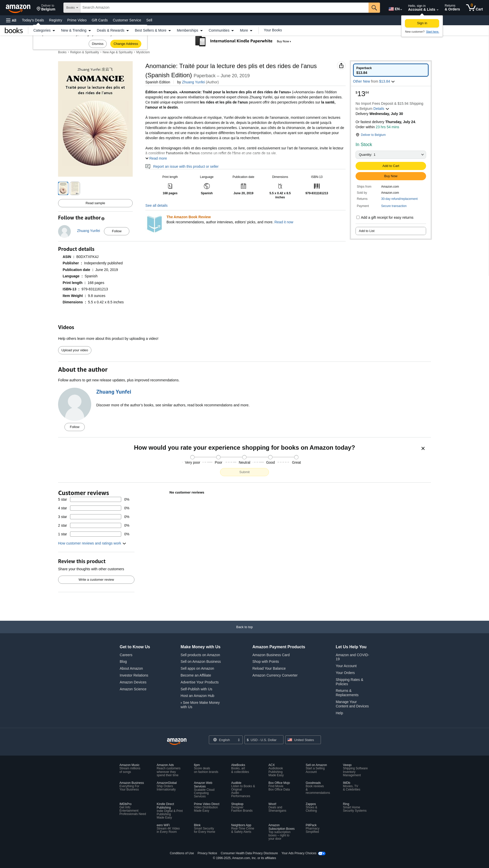The height and width of the screenshot is (868, 489).
Task: Click the US flag EN language selector
Action: coord(395,9)
